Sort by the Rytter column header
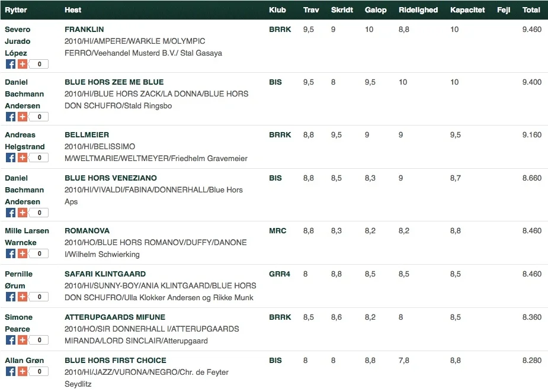548x392 pixels. pos(16,10)
